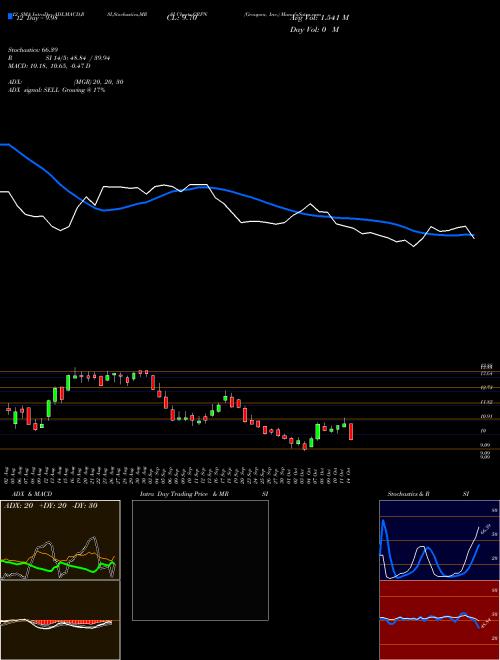The height and width of the screenshot is (660, 500).
Task: Click the blue 12-day SMA legend square
Action: point(11,16)
